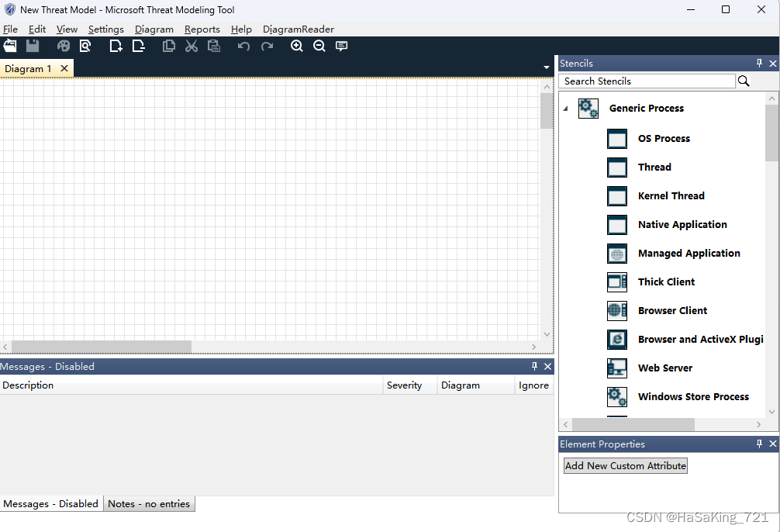Pin the Stencils panel
This screenshot has height=532, width=780.
click(x=759, y=63)
